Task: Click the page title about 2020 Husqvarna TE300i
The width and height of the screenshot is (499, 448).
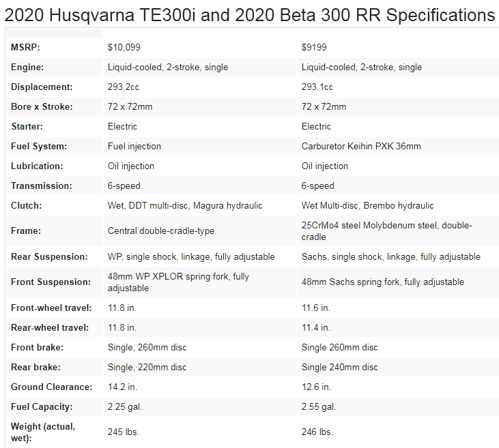Action: pos(249,14)
